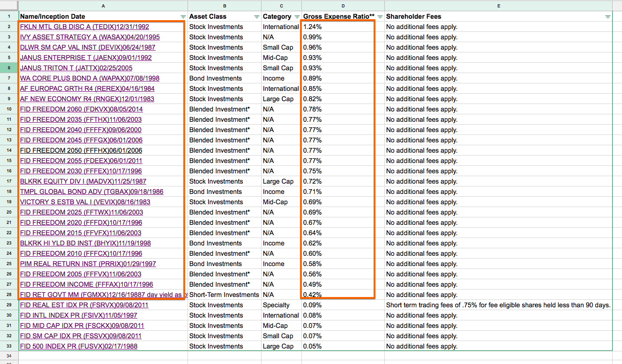This screenshot has width=622, height=364.
Task: Select row 28 header
Action: [9, 295]
